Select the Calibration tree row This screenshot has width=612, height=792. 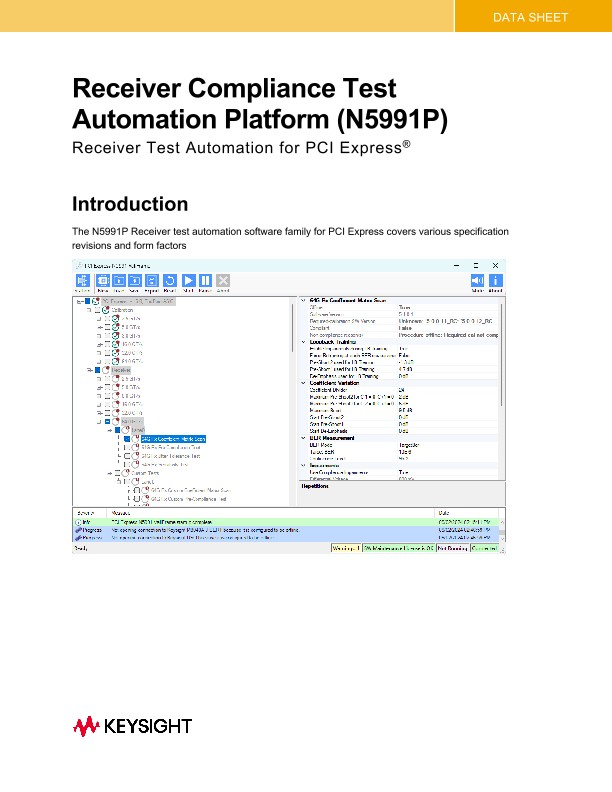coord(122,310)
